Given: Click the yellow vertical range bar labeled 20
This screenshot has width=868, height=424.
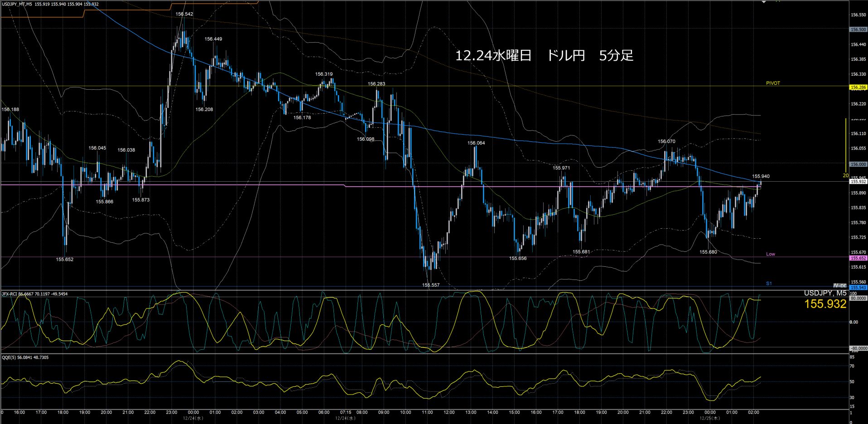Looking at the screenshot, I should pos(846,146).
